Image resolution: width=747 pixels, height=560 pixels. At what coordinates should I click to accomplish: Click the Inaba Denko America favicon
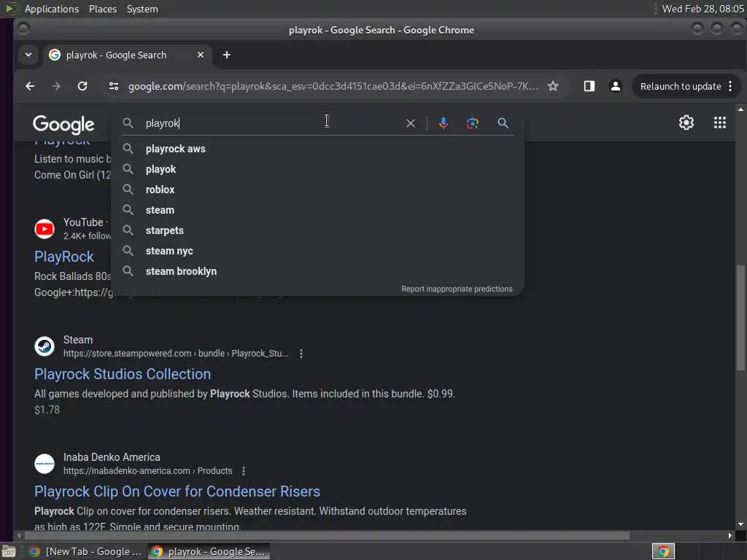click(x=44, y=464)
